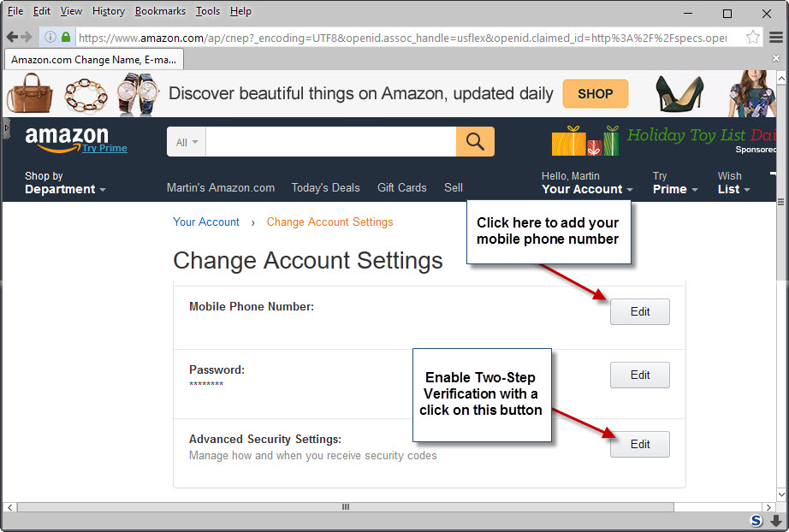
Task: Click Holiday Toy List ad text
Action: [701, 135]
